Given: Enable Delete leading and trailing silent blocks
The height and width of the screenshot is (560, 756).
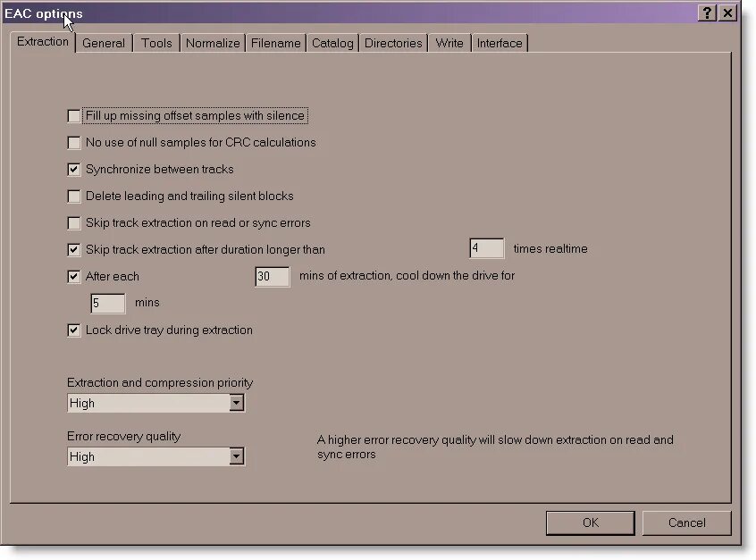Looking at the screenshot, I should tap(74, 196).
